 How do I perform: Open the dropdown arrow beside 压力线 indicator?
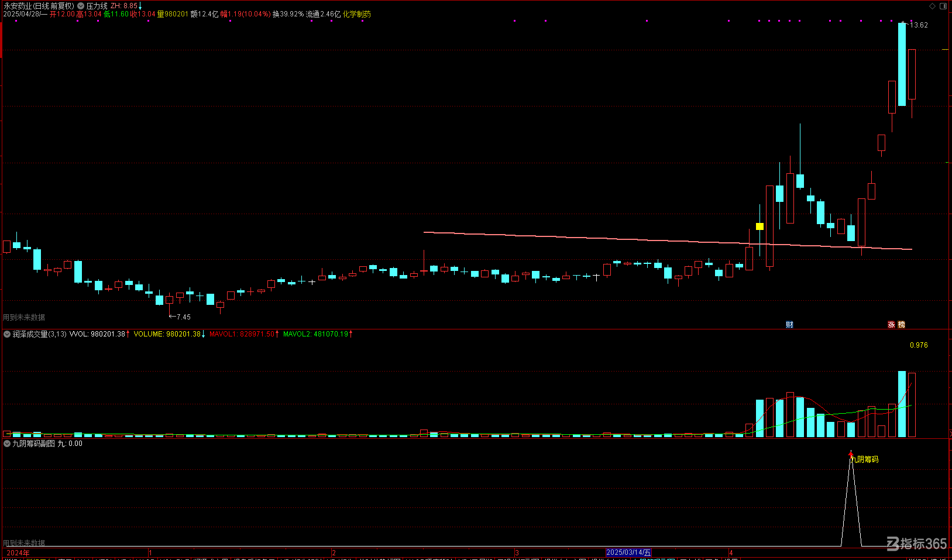81,6
